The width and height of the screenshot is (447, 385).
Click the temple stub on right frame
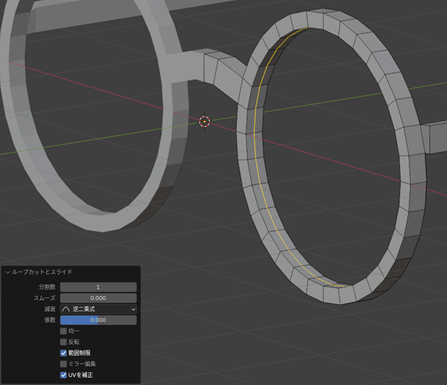[435, 137]
